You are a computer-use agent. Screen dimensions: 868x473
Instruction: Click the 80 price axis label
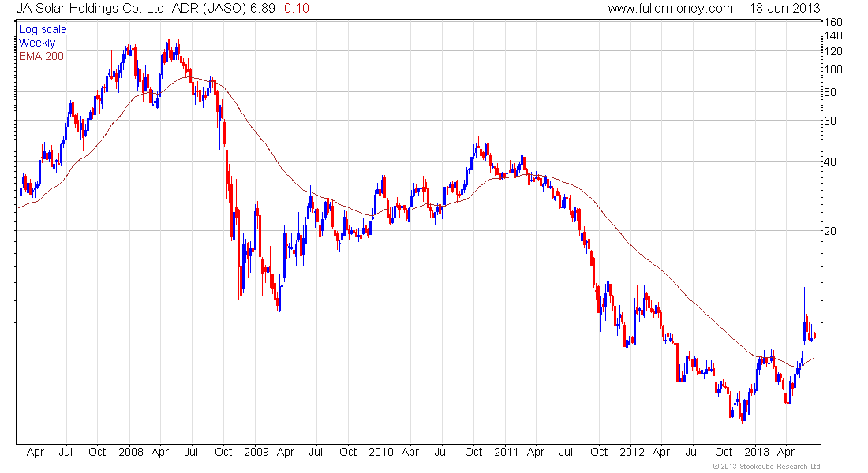point(830,92)
